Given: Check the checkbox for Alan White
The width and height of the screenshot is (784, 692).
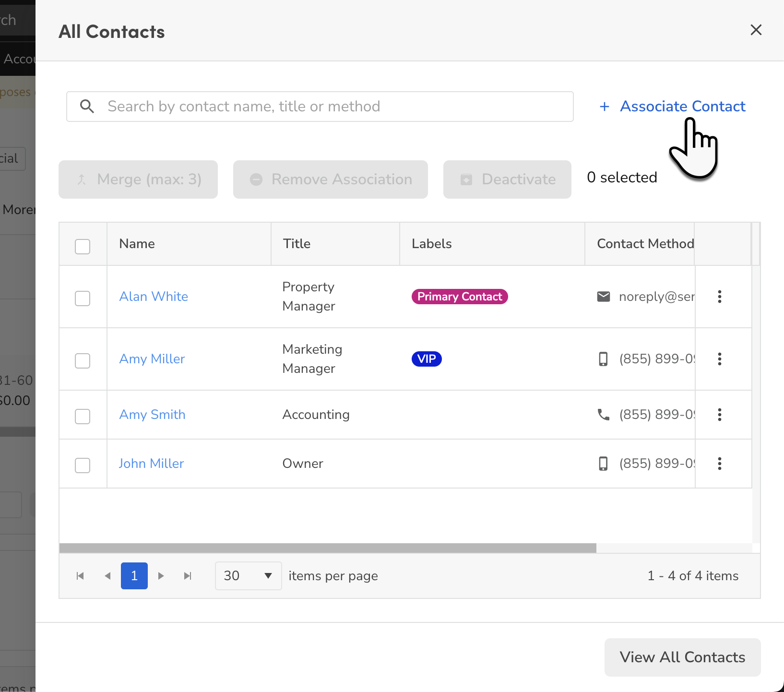Looking at the screenshot, I should tap(82, 298).
